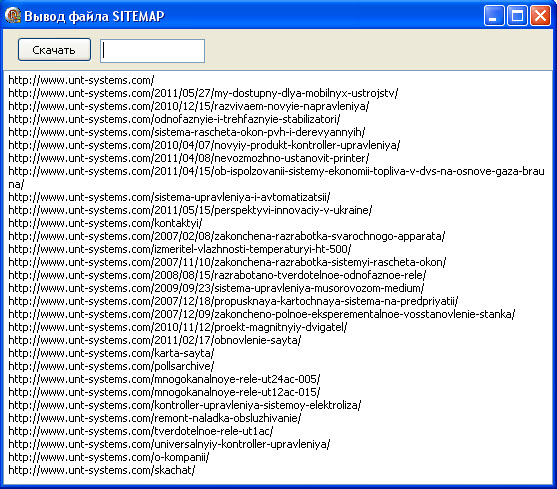This screenshot has height=489, width=557.
Task: Select the kontroller-upravleniya-sistemoy-elektroliza URL line
Action: click(x=185, y=406)
